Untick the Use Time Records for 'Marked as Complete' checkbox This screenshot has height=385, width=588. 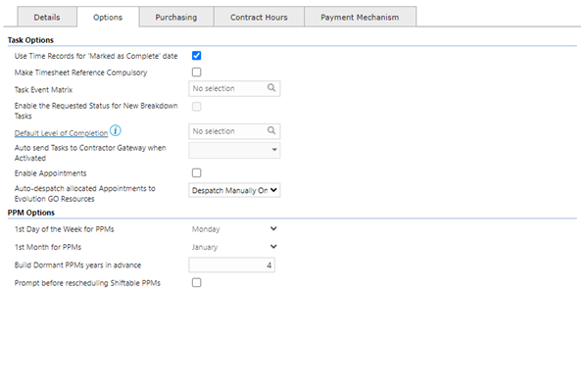[197, 56]
